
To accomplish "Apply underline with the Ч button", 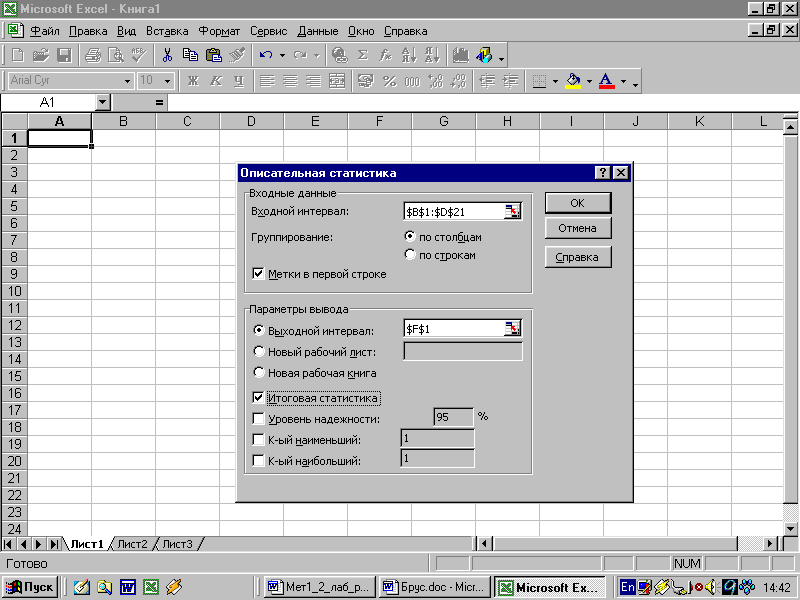I will pyautogui.click(x=239, y=81).
